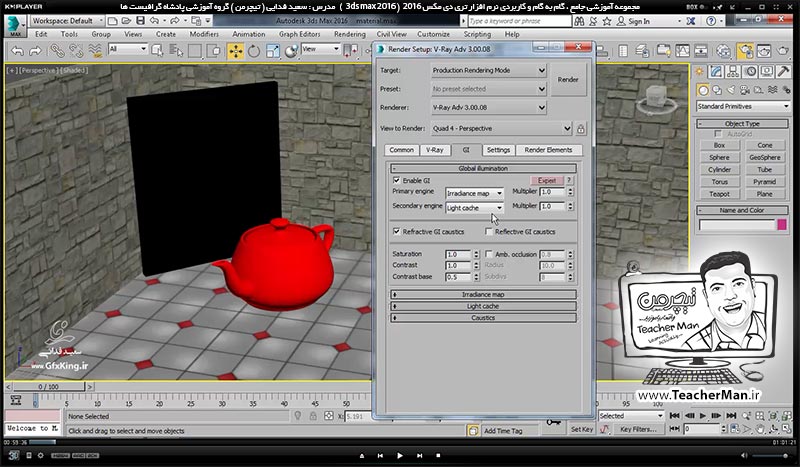Open the Standard Primitives dropdown
This screenshot has width=800, height=467.
click(x=743, y=106)
